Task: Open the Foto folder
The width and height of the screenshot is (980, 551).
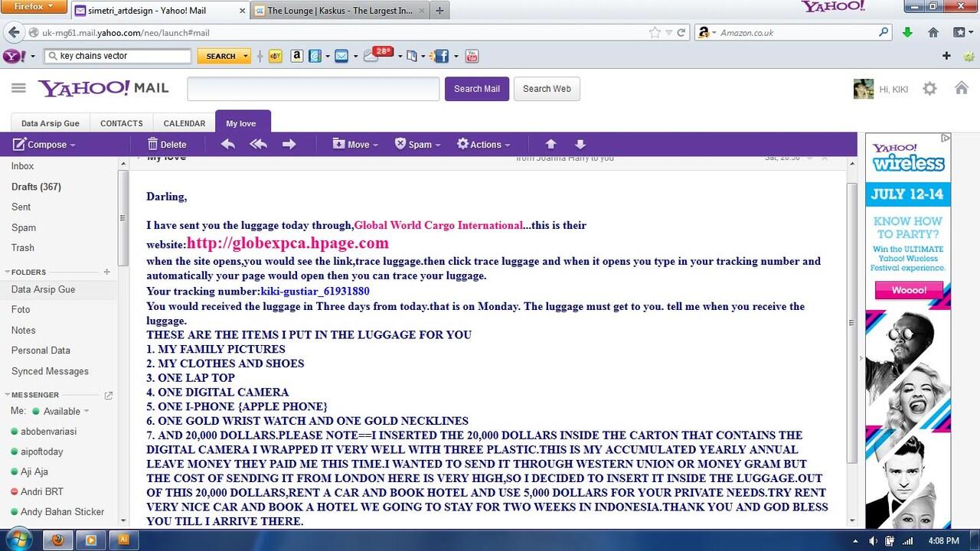Action: (x=21, y=310)
